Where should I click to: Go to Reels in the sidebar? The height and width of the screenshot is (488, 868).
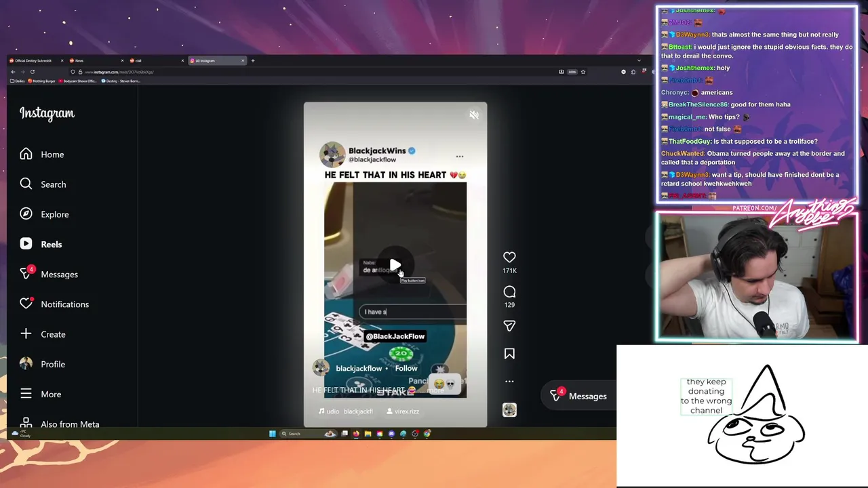pyautogui.click(x=41, y=244)
